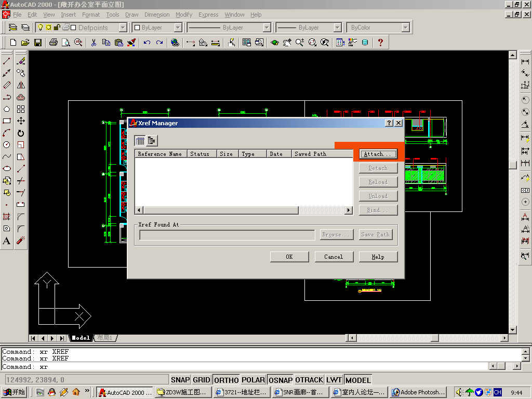The height and width of the screenshot is (399, 532).
Task: Save the drawing with the floppy icon
Action: 37,43
